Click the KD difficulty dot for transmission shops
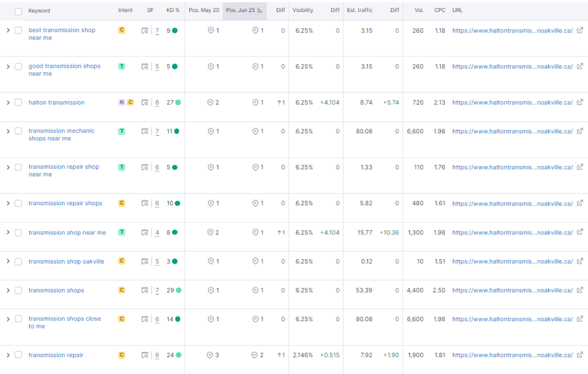 point(178,291)
